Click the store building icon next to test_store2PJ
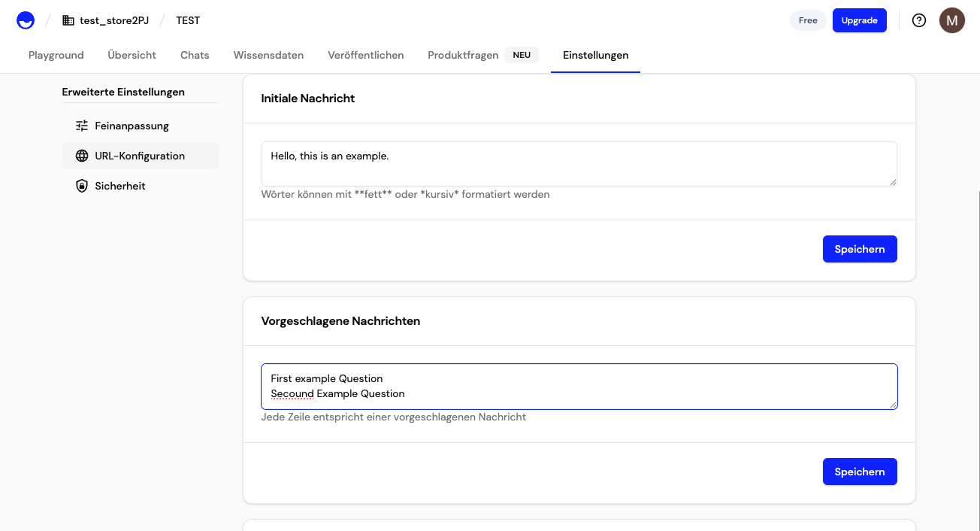Viewport: 980px width, 531px height. click(x=67, y=20)
